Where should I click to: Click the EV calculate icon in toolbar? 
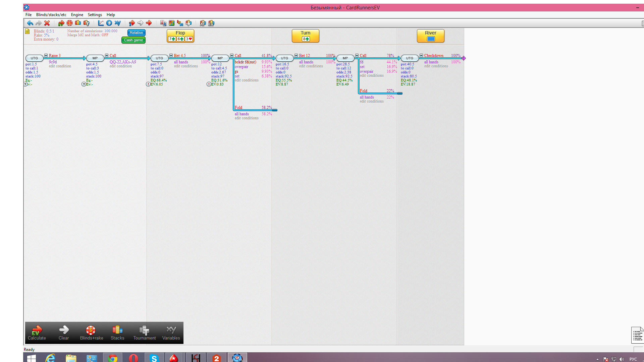click(61, 23)
